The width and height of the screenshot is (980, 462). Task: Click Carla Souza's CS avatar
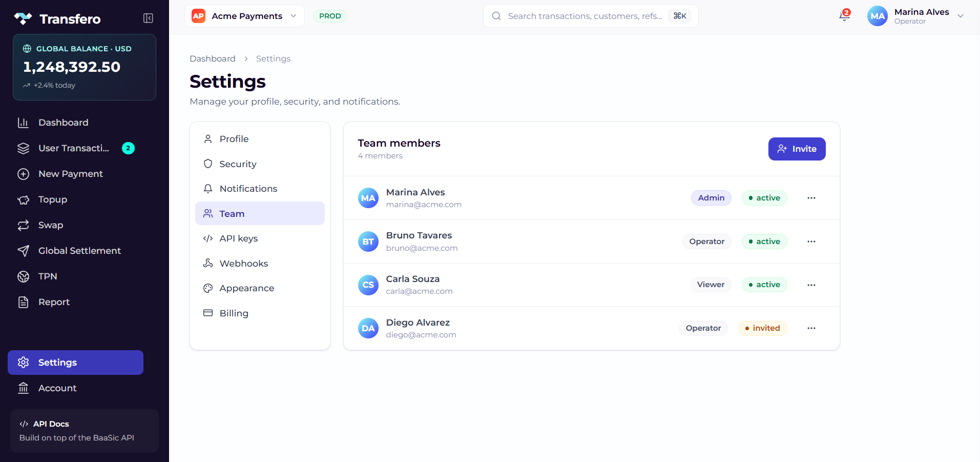(x=368, y=285)
